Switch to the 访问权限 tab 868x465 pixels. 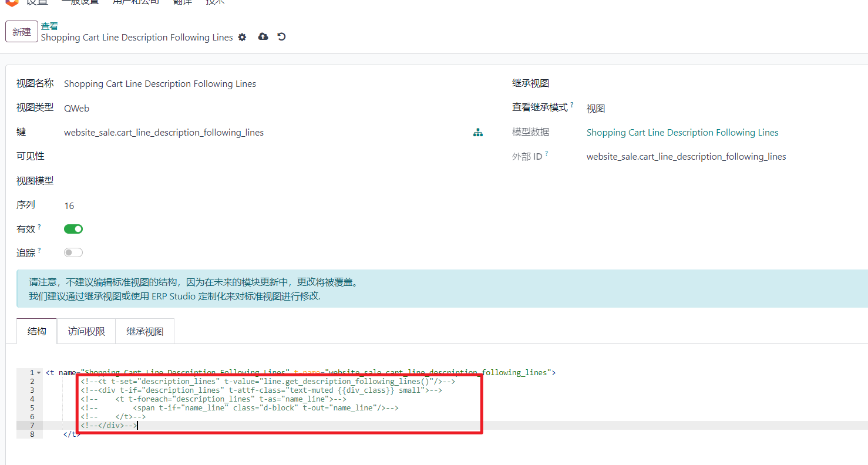[x=86, y=331]
